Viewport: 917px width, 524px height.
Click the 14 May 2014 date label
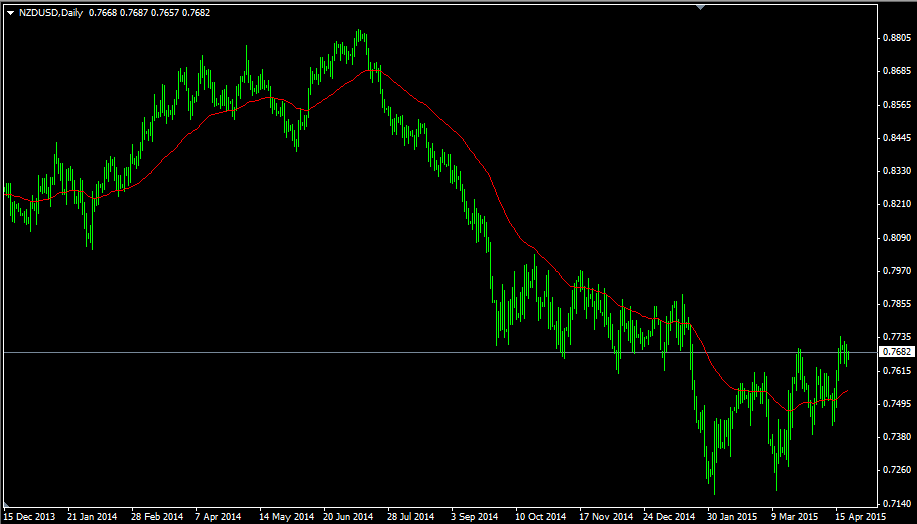287,517
